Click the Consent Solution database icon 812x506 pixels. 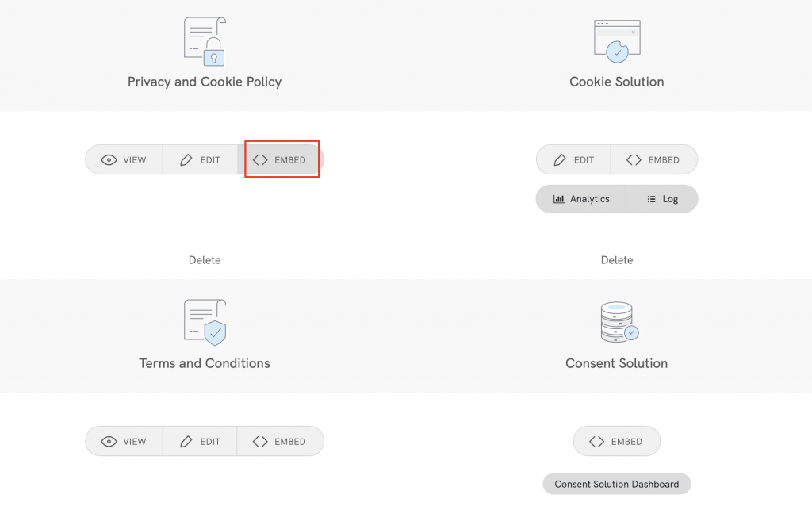point(616,321)
